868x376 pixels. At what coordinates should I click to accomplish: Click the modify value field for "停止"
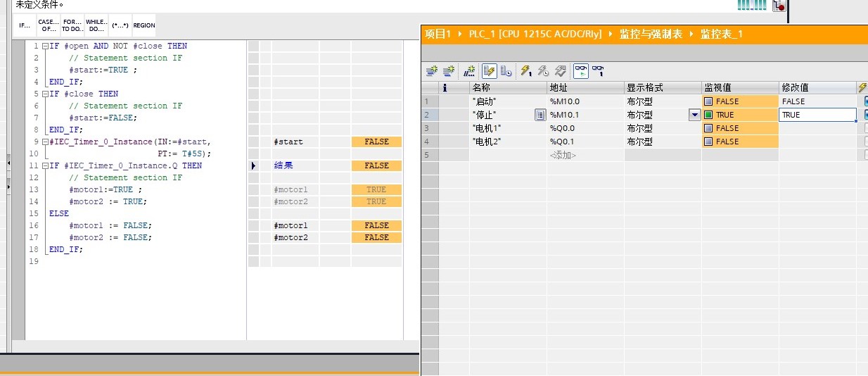click(816, 115)
